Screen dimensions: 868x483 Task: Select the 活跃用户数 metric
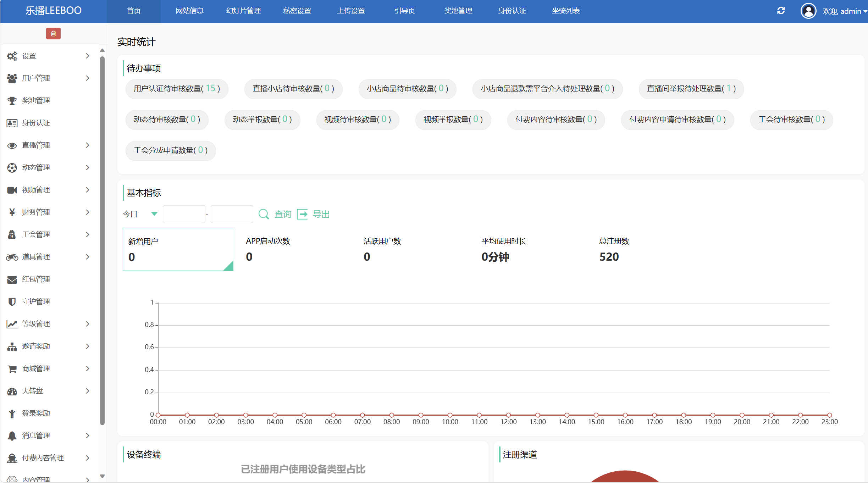click(382, 249)
